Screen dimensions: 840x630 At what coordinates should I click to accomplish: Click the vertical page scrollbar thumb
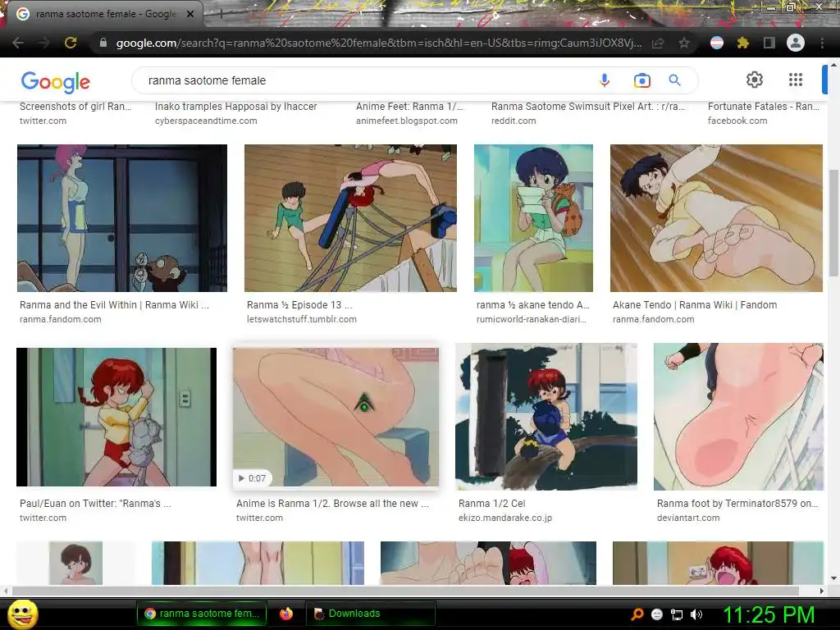833,223
